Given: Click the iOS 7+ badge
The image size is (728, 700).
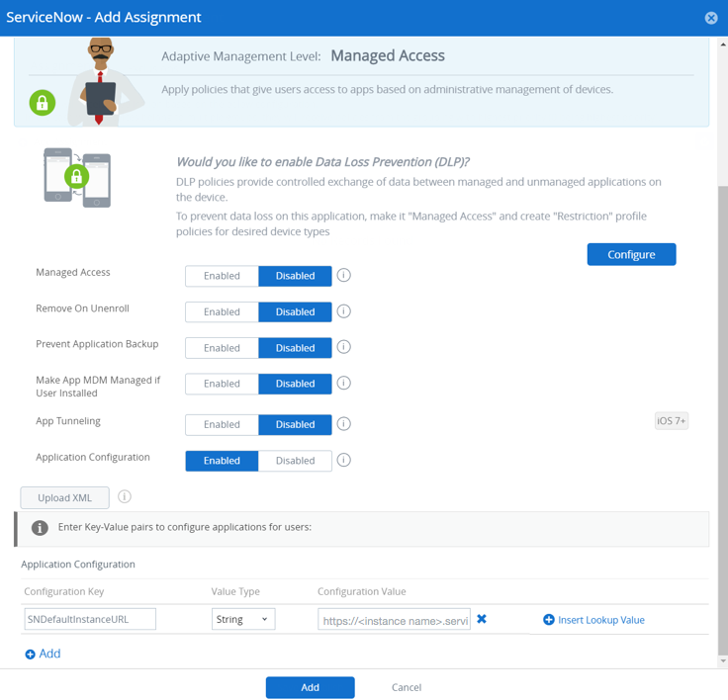Looking at the screenshot, I should click(671, 421).
